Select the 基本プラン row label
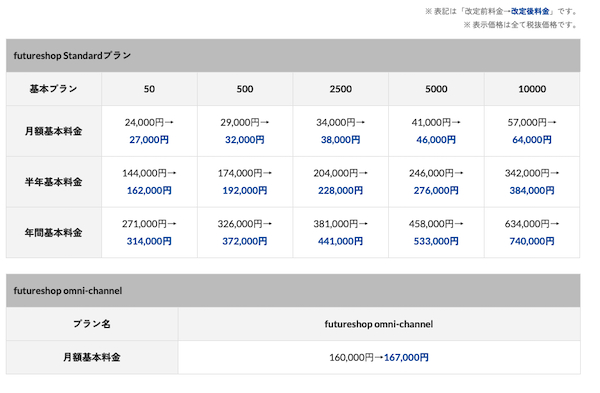The image size is (600, 393). (x=54, y=89)
